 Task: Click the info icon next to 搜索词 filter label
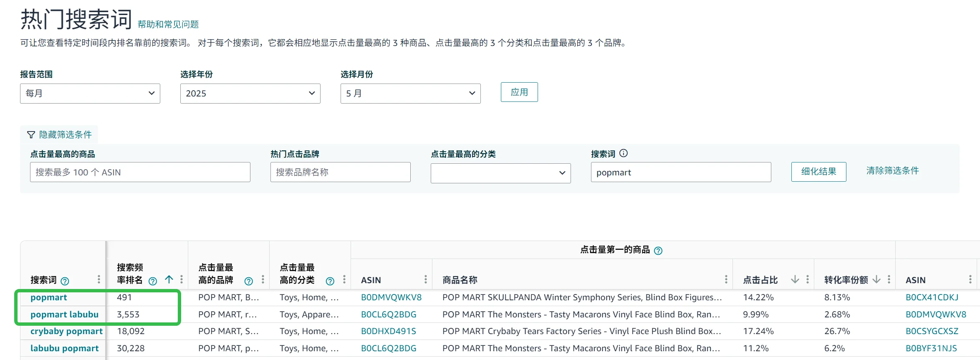(624, 153)
